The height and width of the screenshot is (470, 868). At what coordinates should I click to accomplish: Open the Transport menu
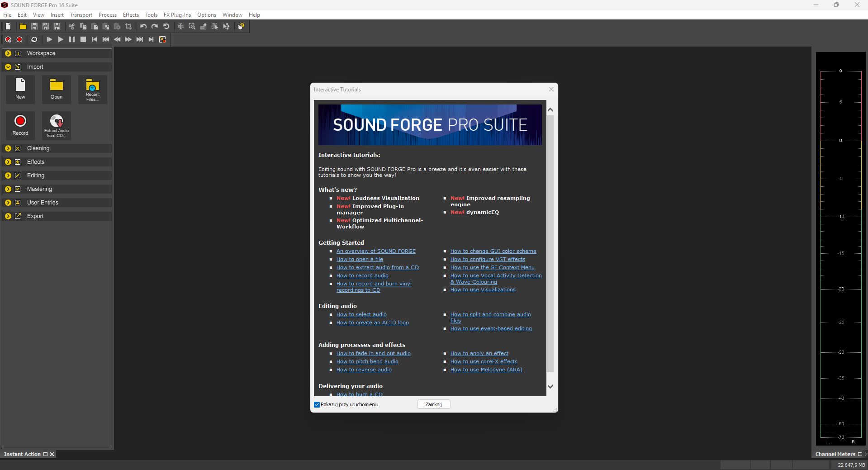[x=81, y=15]
